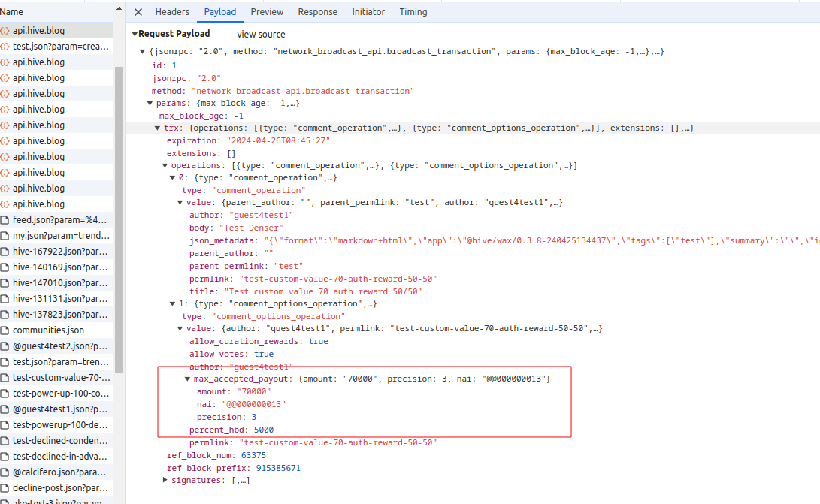Collapse the Request Payload section
820x504 pixels.
(x=135, y=35)
